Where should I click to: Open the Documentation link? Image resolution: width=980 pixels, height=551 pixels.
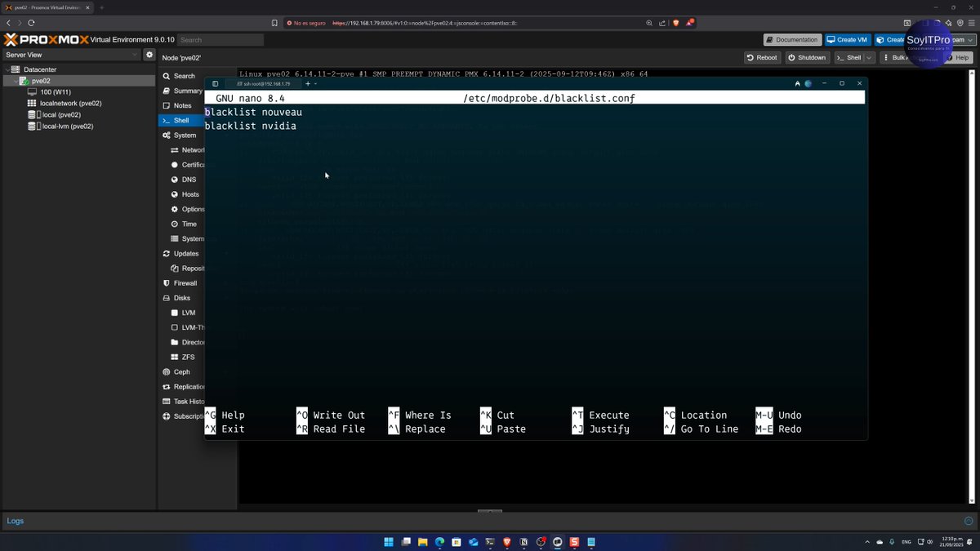point(791,39)
